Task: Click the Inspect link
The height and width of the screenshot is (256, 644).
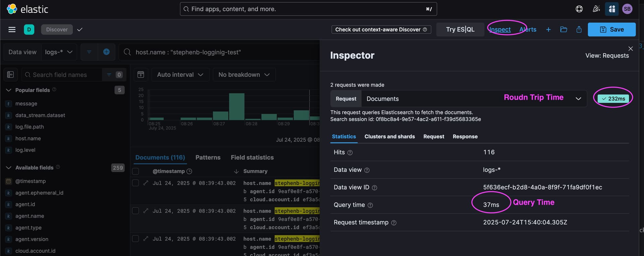Action: tap(500, 30)
